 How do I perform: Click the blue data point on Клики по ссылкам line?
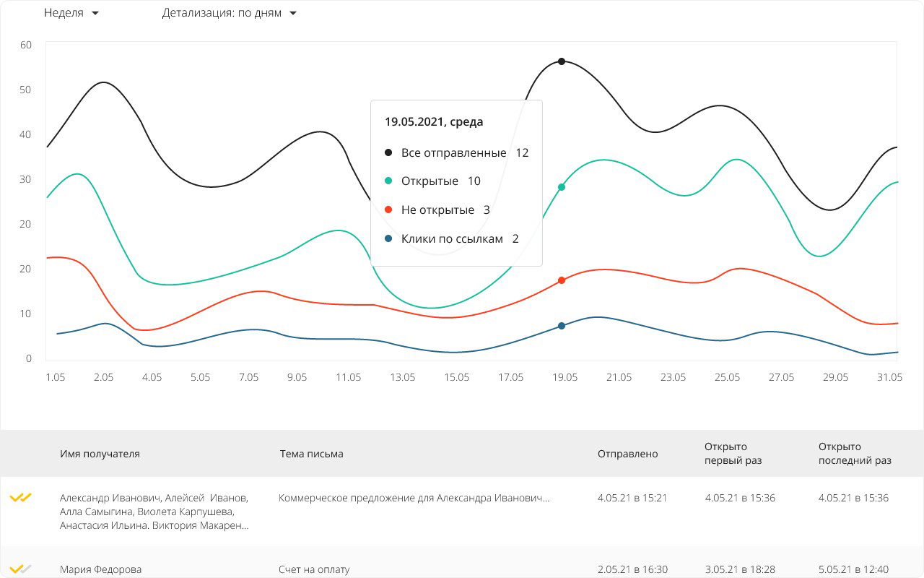tap(562, 326)
